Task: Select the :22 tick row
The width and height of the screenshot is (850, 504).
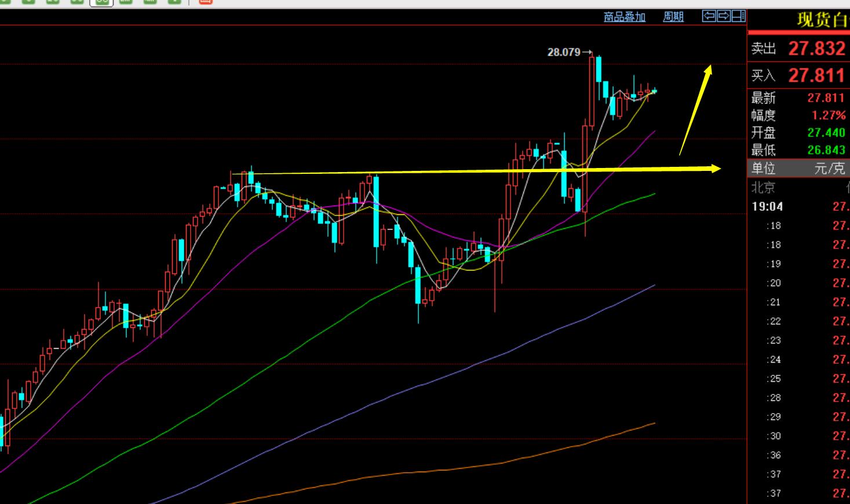Action: tap(799, 321)
